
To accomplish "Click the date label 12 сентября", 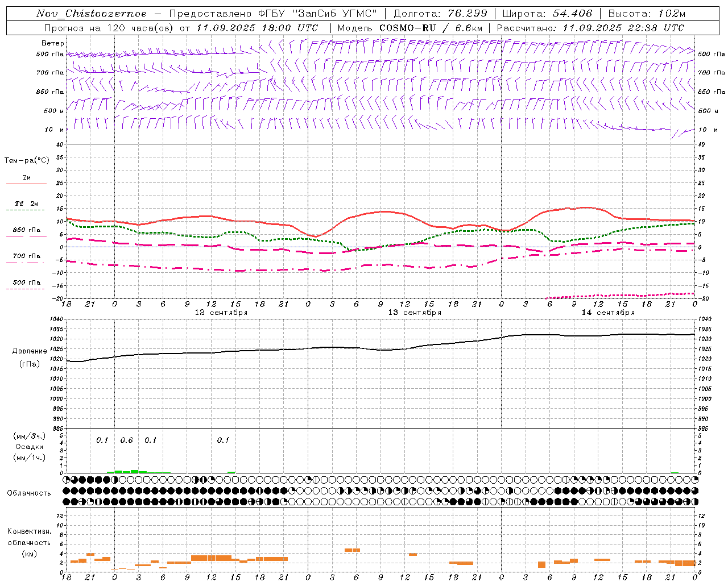I will (x=221, y=313).
